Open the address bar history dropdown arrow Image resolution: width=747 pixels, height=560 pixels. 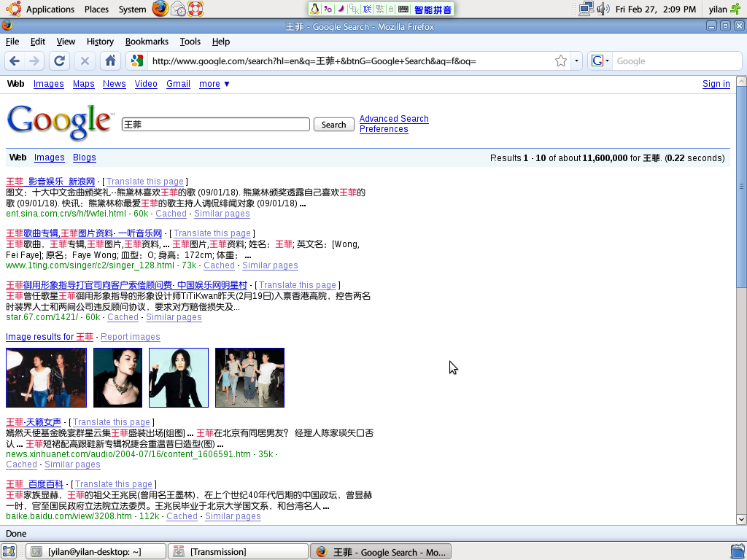point(576,61)
